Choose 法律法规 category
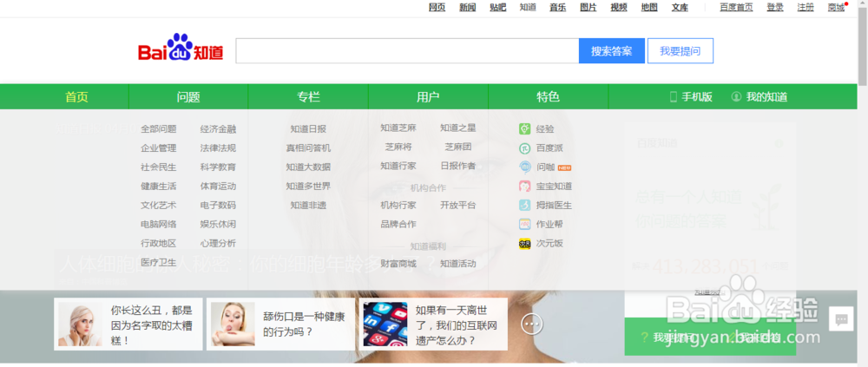The width and height of the screenshot is (868, 367). coord(218,148)
